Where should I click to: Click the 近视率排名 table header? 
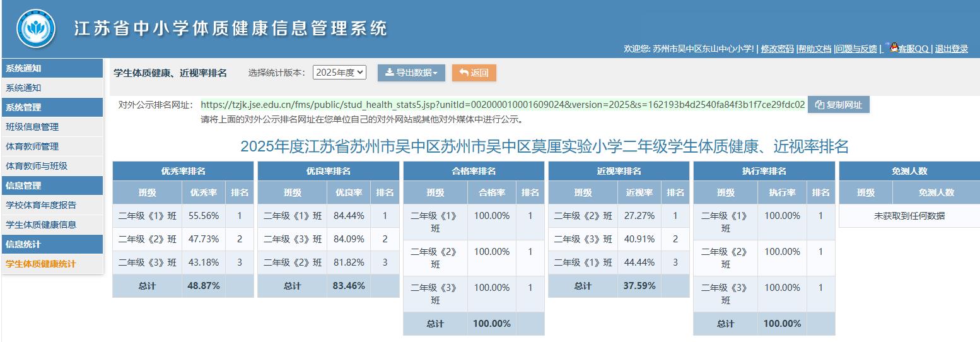coord(619,171)
